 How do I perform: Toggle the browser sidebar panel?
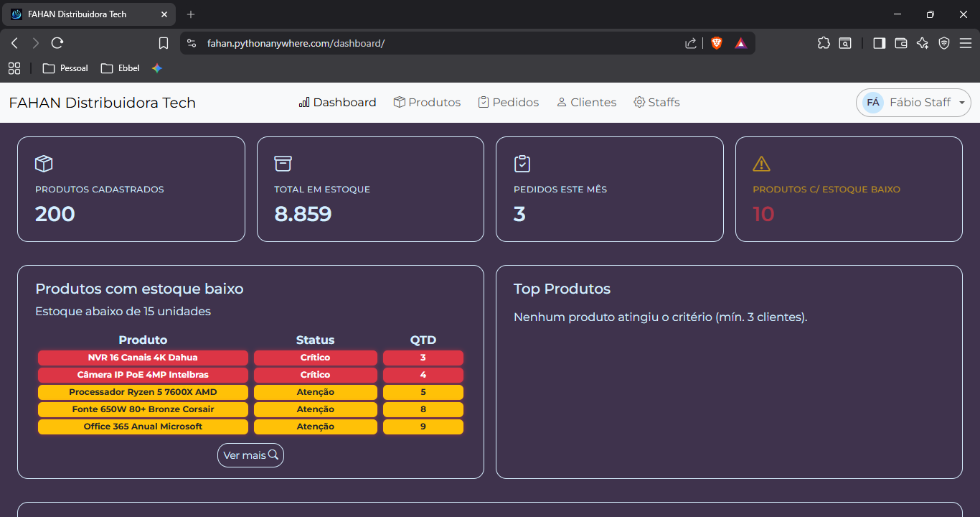[x=879, y=43]
